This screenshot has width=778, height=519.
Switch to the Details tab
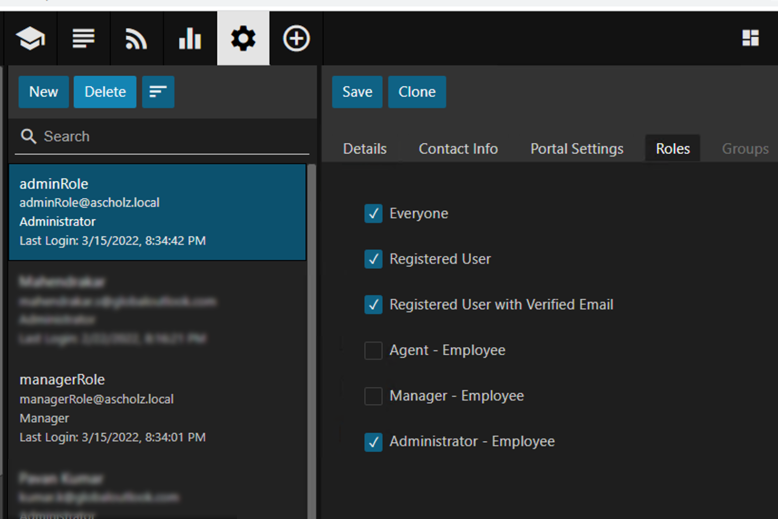(365, 149)
